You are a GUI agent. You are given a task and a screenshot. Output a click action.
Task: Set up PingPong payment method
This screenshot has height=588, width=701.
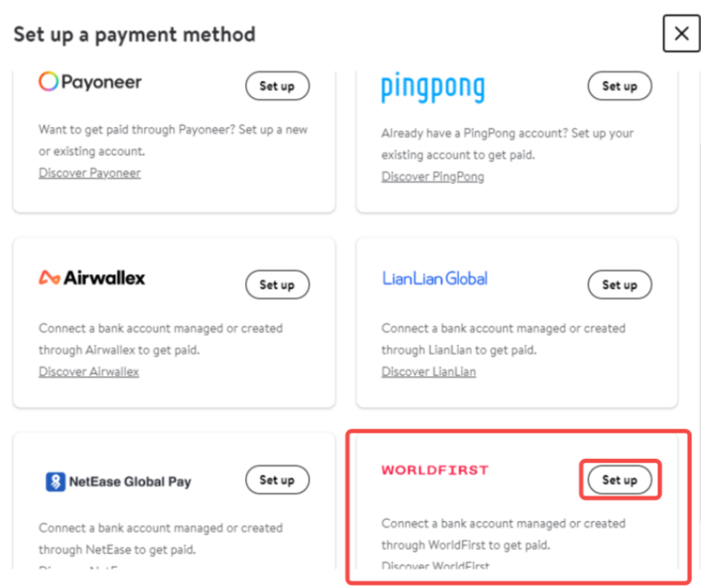coord(619,86)
